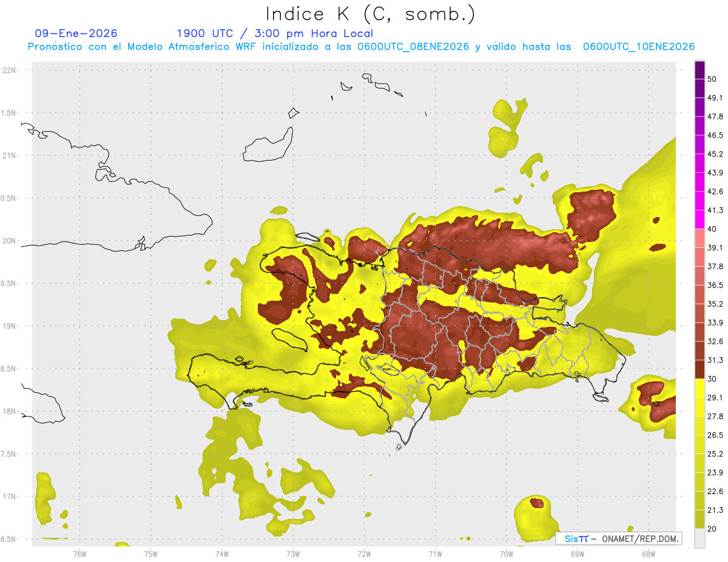This screenshot has width=728, height=562.
Task: Click the legend value '45.2'
Action: tap(715, 154)
